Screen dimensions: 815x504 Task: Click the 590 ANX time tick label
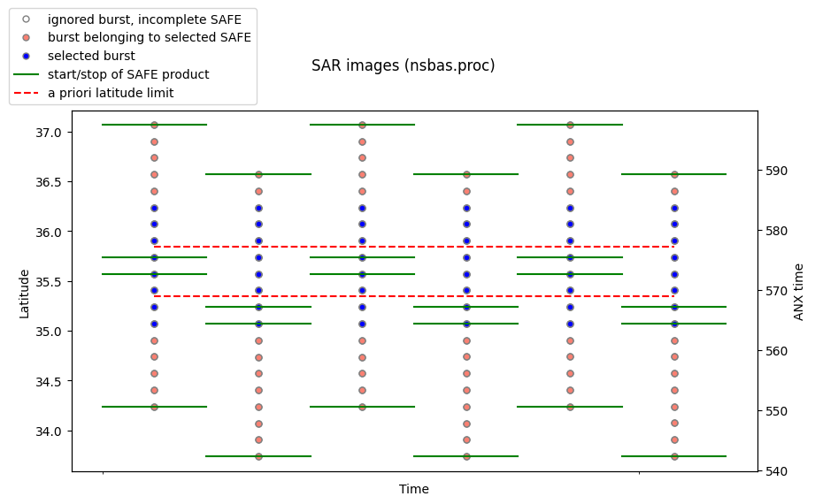click(776, 171)
